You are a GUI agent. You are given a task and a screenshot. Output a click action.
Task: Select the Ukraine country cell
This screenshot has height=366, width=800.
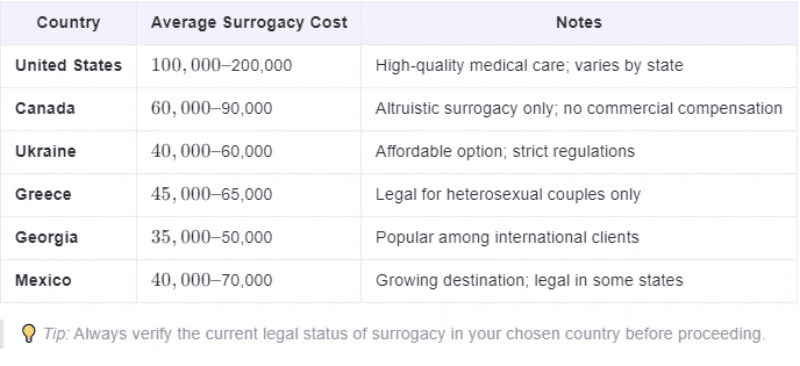coord(45,151)
